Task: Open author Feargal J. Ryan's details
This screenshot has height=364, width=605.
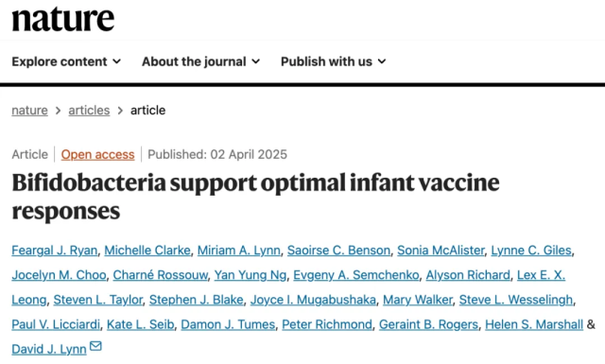Action: coord(55,251)
